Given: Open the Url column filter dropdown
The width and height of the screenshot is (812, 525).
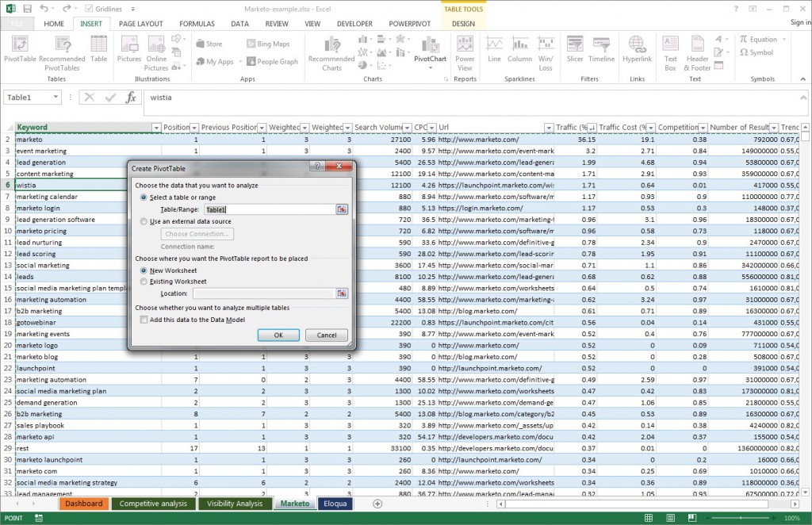Looking at the screenshot, I should 548,128.
